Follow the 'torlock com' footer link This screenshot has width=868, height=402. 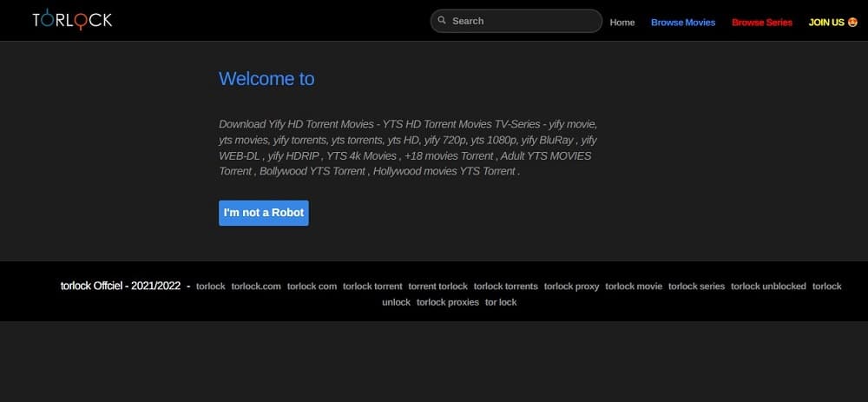(312, 287)
